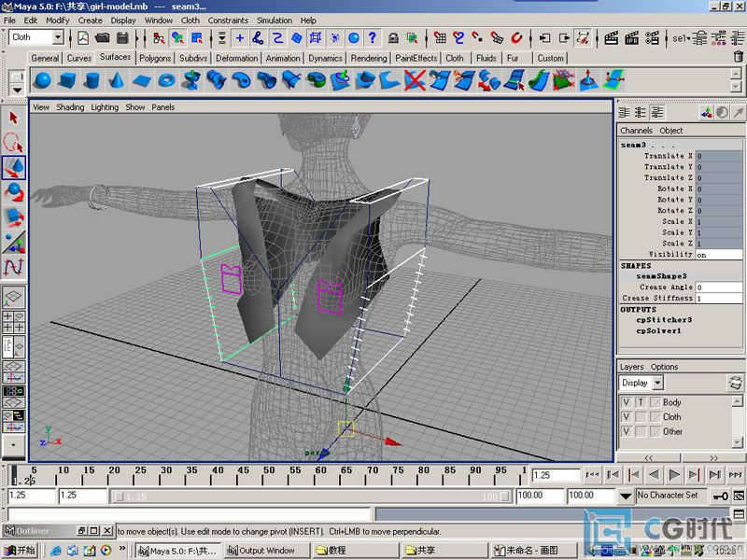This screenshot has height=560, width=747.
Task: Open the selection mask menu arrow
Action: pos(222,37)
